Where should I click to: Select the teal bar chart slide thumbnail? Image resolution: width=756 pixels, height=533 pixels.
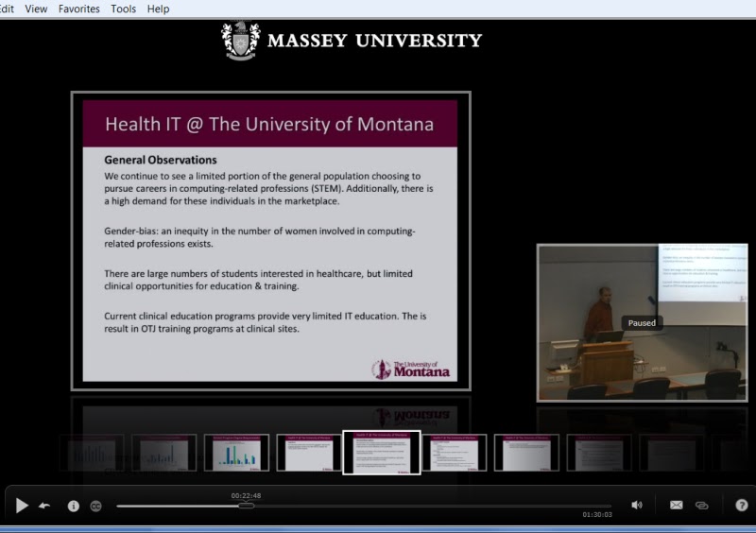tap(236, 453)
